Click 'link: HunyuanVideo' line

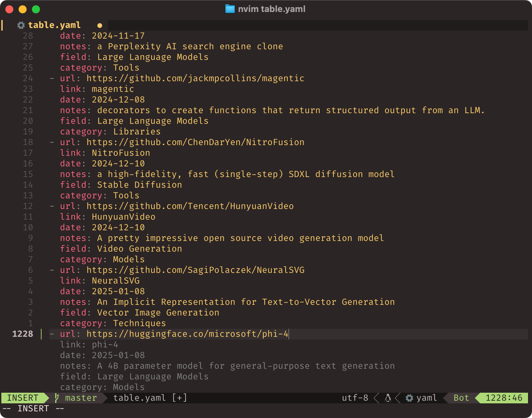pyautogui.click(x=107, y=217)
